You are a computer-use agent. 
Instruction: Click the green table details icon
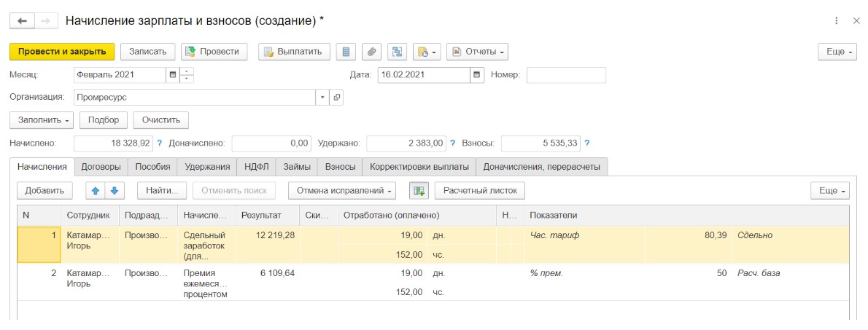point(419,190)
